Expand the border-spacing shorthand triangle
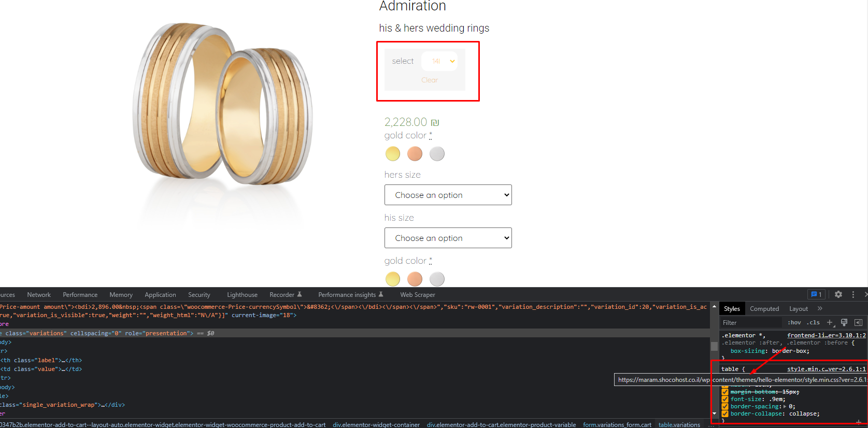The image size is (868, 428). pyautogui.click(x=785, y=406)
